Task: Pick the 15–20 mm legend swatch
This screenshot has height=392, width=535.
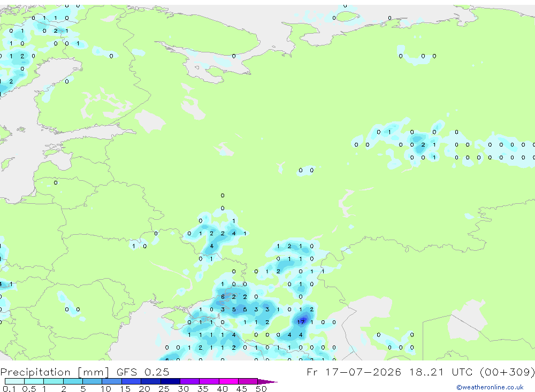Action: point(131,381)
